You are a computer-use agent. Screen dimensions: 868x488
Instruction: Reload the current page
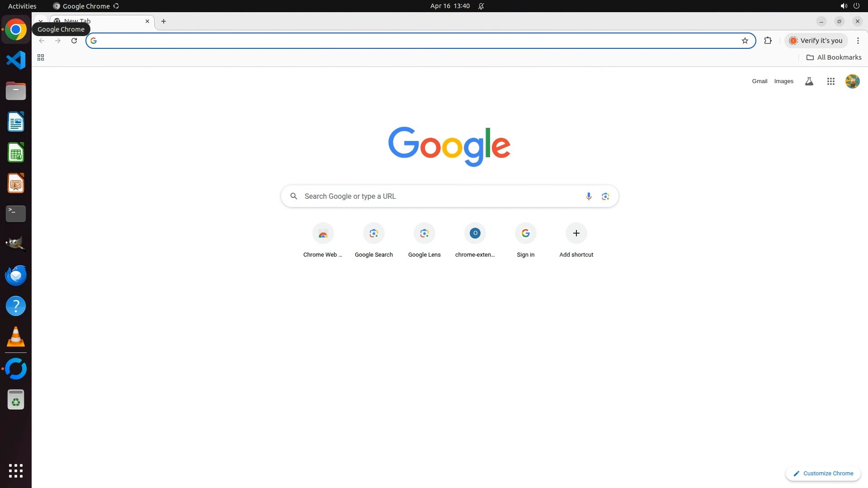pos(74,41)
